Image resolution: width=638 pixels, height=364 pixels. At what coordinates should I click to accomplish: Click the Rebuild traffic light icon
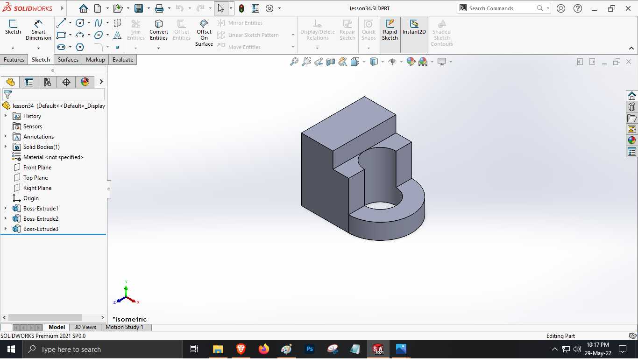click(x=241, y=8)
